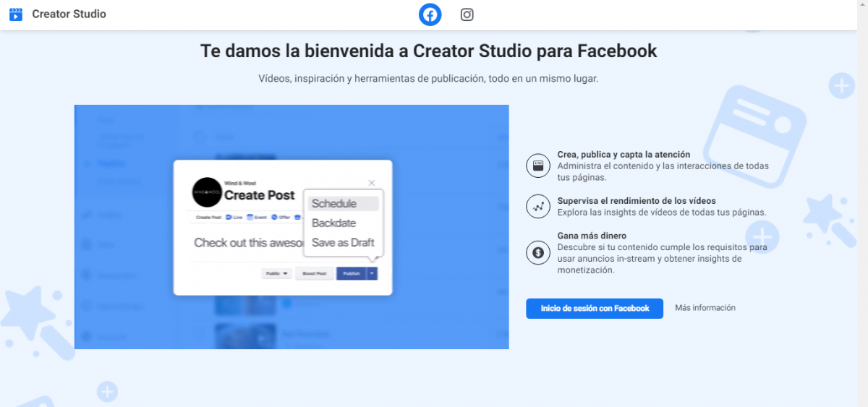Close the Create Post dialog with X

tap(372, 183)
